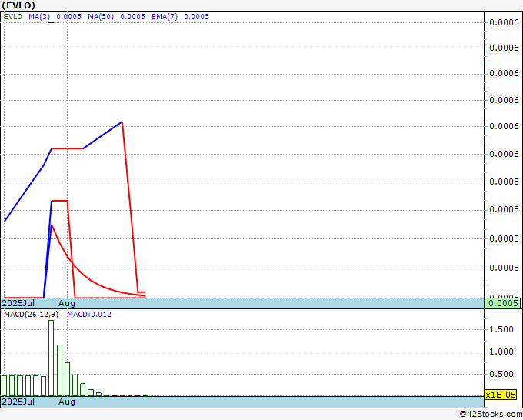Select the EVLO legend label
The image size is (523, 420).
[x=14, y=17]
